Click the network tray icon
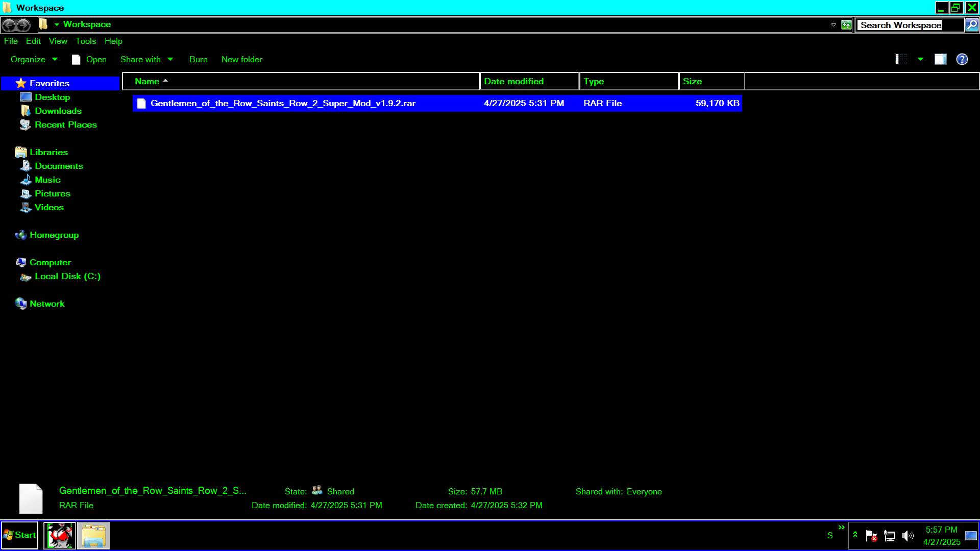Image resolution: width=980 pixels, height=551 pixels. [889, 536]
